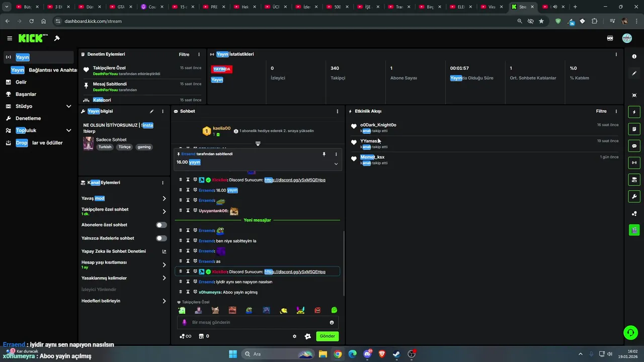
Task: Toggle Yalnızca ifadelerle sohbet switch
Action: coord(161,238)
